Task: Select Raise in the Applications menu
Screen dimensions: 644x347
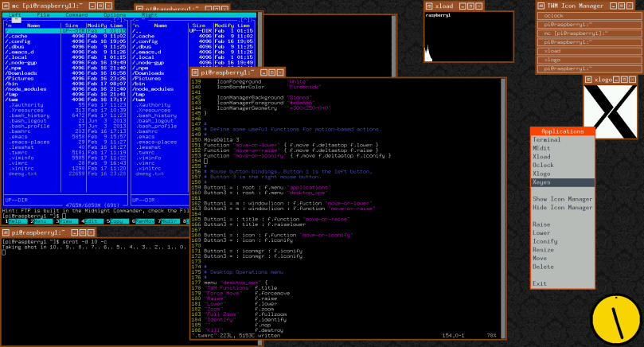Action: coord(562,224)
